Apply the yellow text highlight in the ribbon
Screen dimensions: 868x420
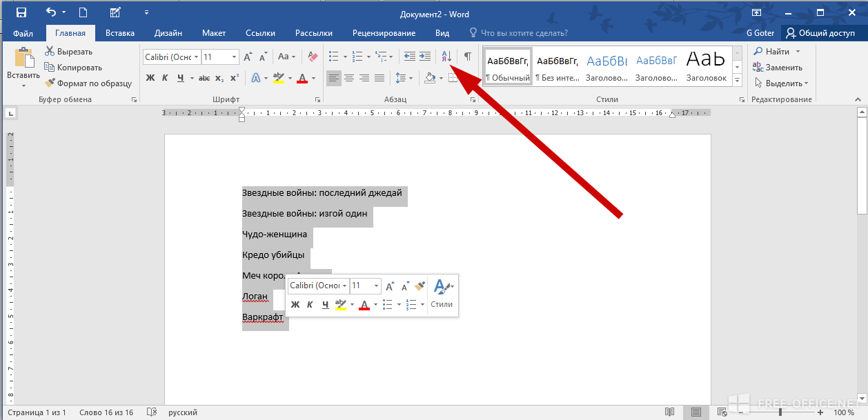[278, 78]
